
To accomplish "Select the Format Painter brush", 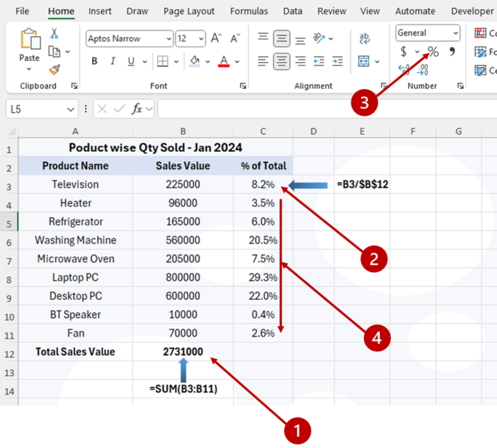I will click(54, 70).
